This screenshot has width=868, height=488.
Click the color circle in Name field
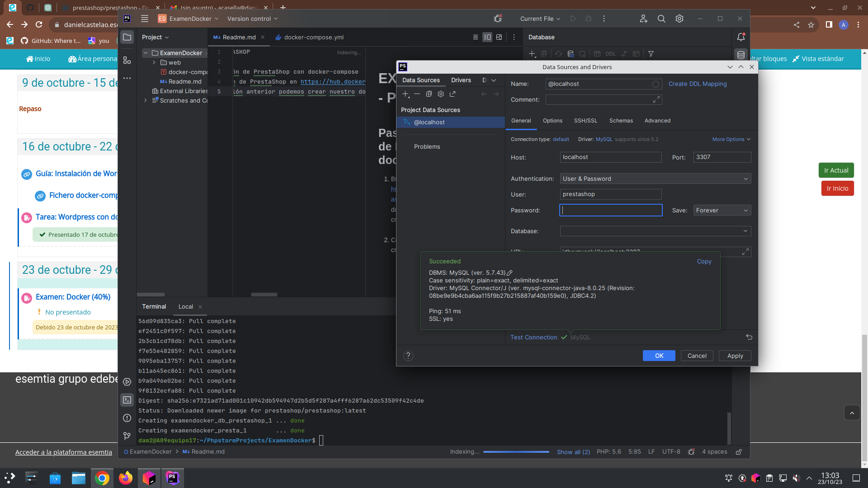pyautogui.click(x=656, y=84)
